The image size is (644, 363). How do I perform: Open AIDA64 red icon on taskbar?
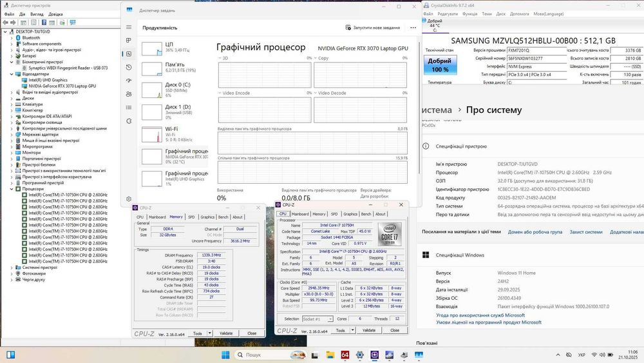coord(345,355)
